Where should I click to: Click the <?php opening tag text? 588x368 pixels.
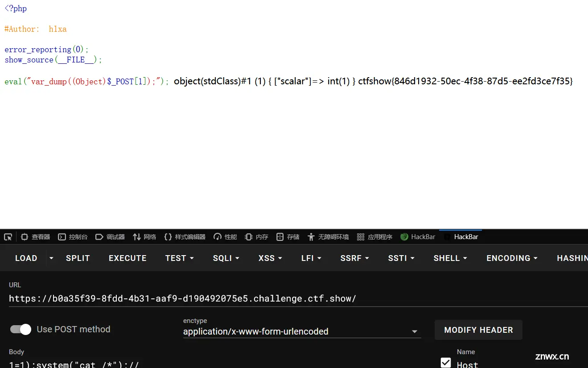pos(16,8)
